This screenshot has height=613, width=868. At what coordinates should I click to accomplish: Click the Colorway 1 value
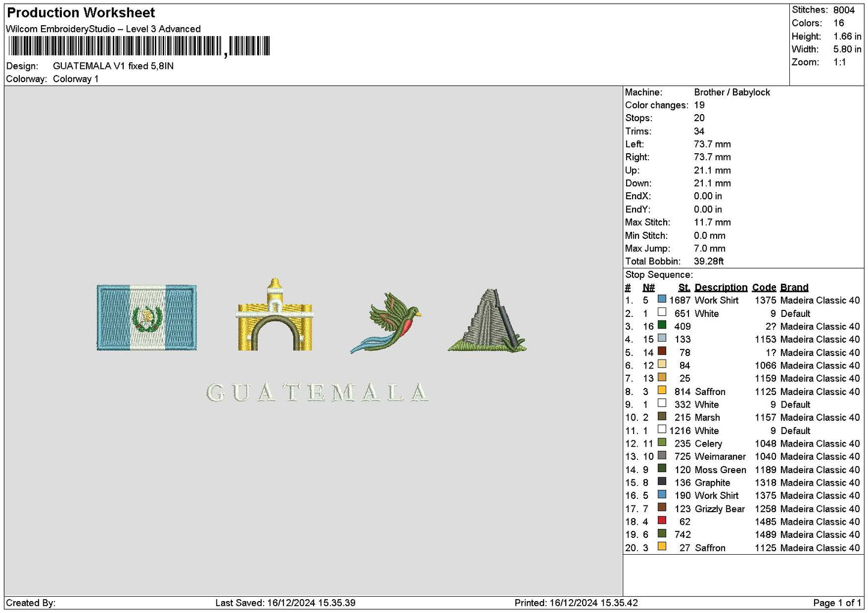pyautogui.click(x=76, y=79)
